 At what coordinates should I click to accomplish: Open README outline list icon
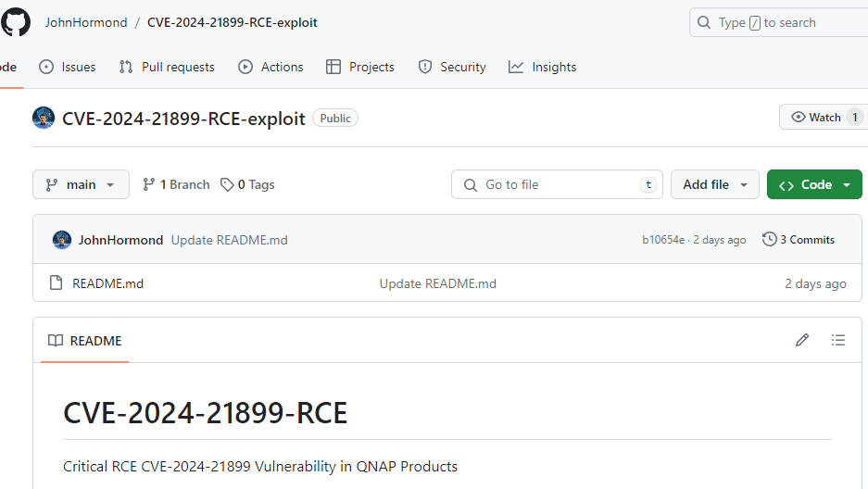[x=838, y=340]
